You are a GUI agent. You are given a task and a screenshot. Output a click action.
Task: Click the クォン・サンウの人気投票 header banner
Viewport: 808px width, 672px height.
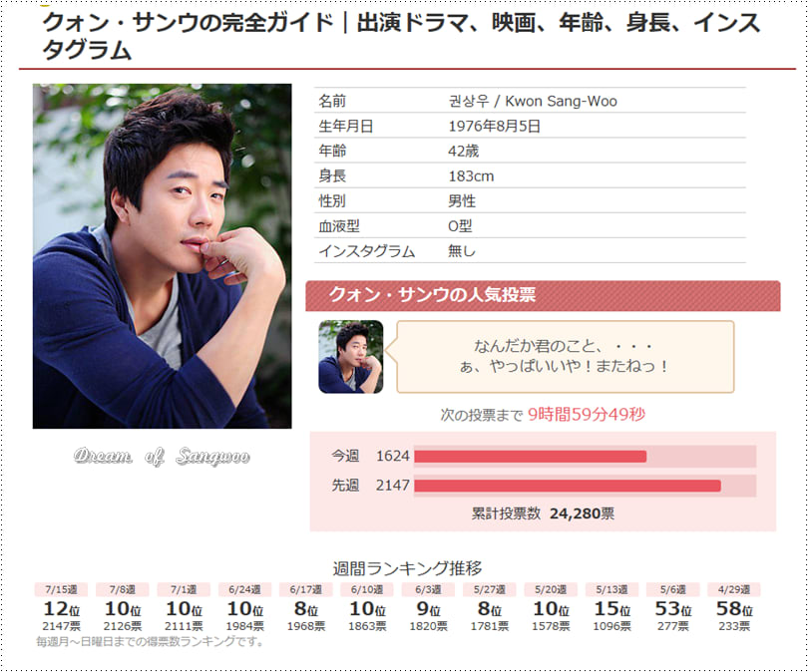point(543,295)
